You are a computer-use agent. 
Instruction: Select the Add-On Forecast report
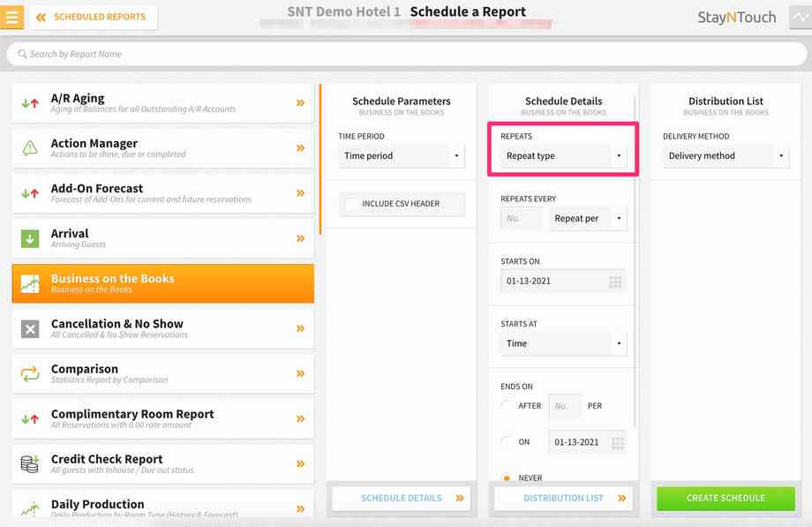pos(163,193)
